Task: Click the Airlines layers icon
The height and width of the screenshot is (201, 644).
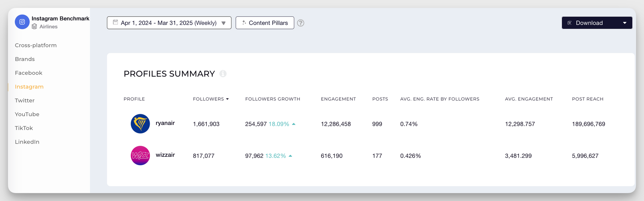Action: [x=34, y=26]
